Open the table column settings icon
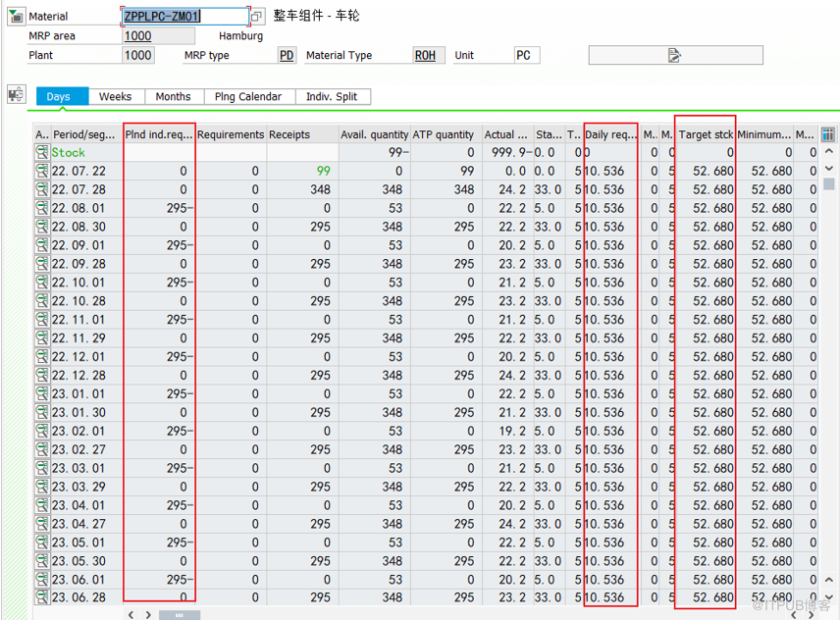840x620 pixels. click(x=828, y=134)
